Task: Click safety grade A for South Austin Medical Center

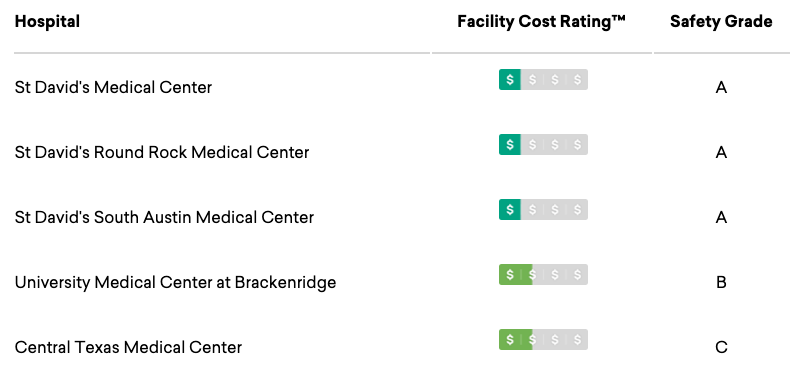Action: tap(721, 218)
